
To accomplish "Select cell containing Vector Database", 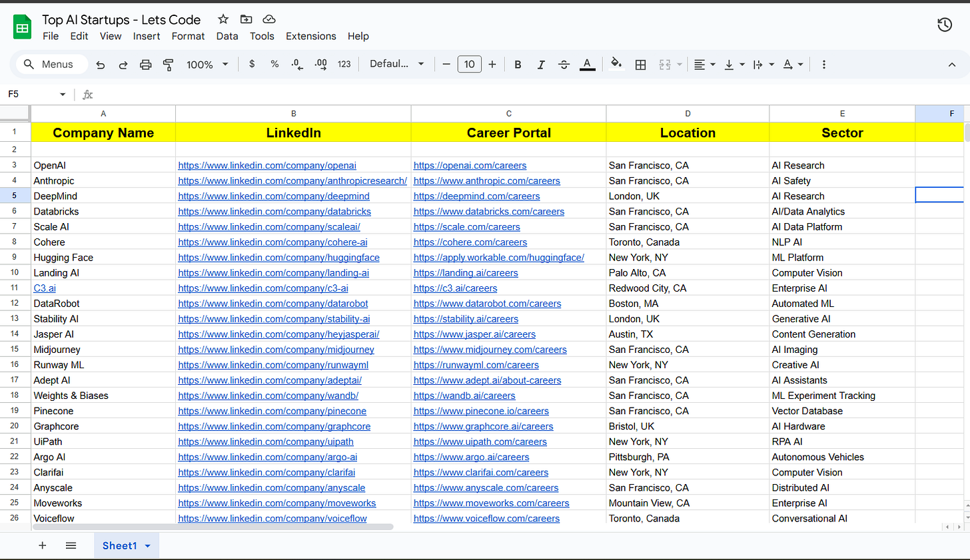I will [842, 411].
